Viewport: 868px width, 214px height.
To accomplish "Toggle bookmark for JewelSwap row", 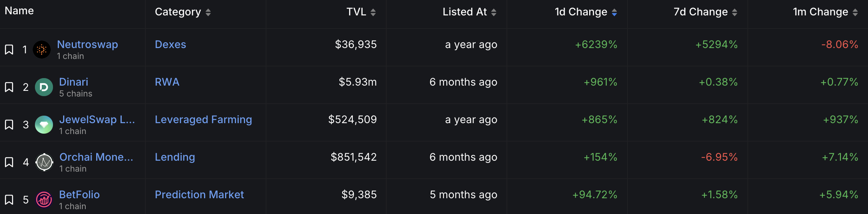I will [9, 125].
